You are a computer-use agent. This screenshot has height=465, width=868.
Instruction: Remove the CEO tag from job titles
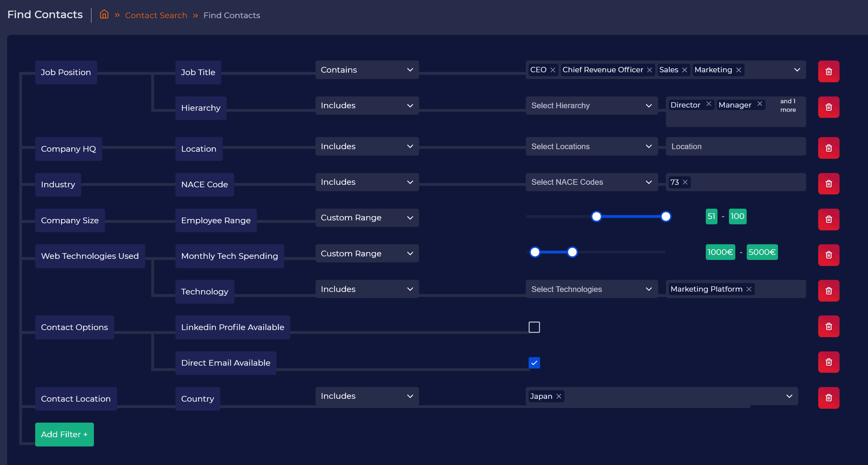pyautogui.click(x=553, y=70)
